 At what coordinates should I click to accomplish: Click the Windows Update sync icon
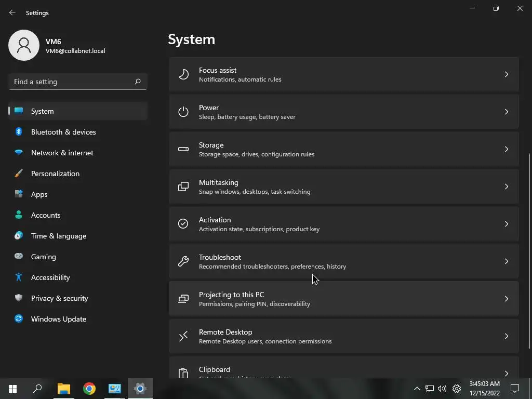click(19, 318)
